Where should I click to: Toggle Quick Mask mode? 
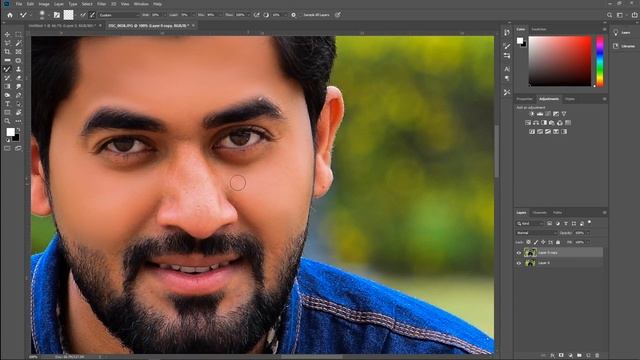[7, 148]
